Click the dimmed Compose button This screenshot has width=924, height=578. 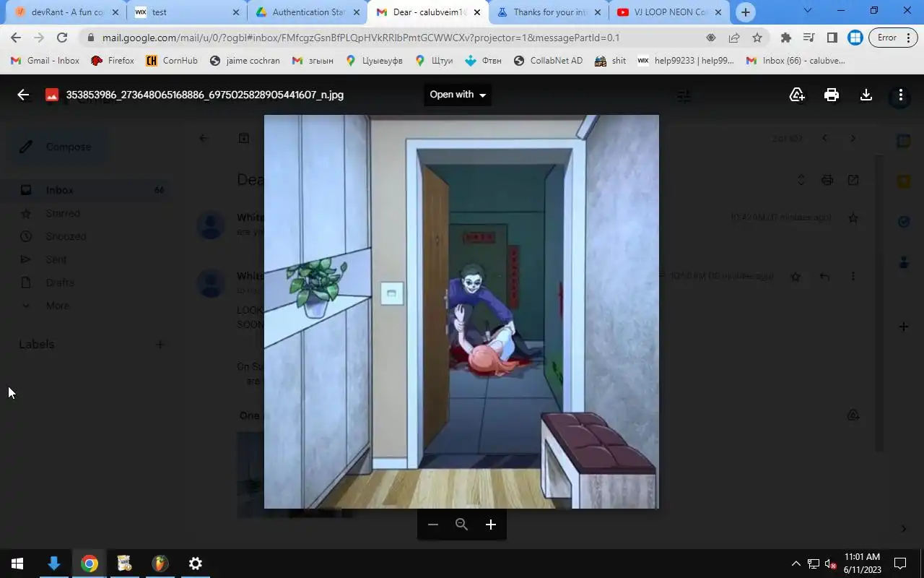(x=58, y=147)
